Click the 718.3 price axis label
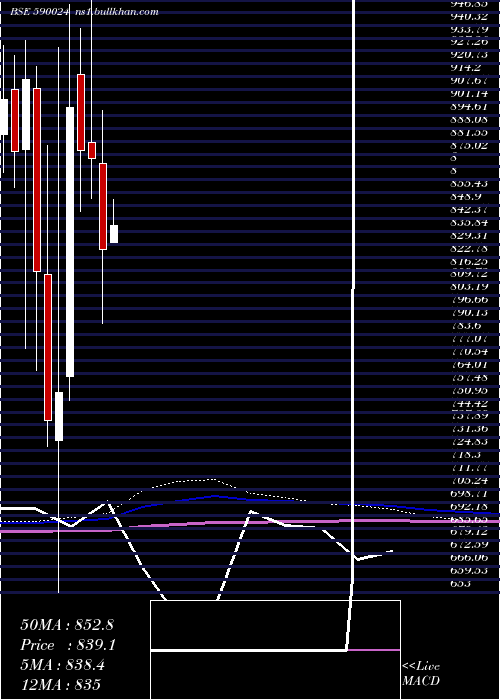 tap(466, 454)
